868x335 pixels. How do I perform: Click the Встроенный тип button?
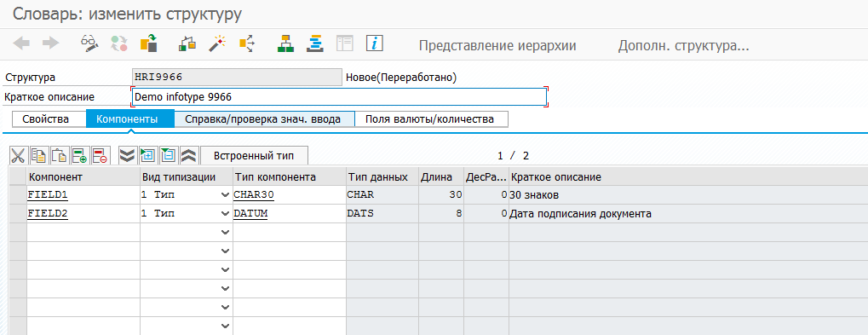(254, 156)
